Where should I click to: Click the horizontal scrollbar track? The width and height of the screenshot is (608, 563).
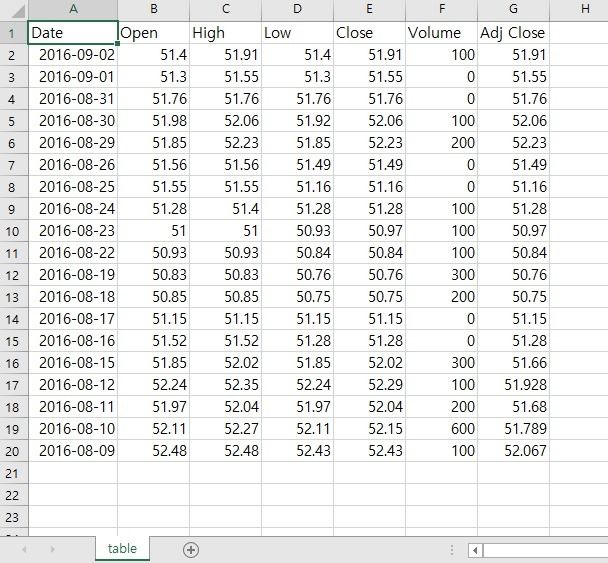click(545, 549)
